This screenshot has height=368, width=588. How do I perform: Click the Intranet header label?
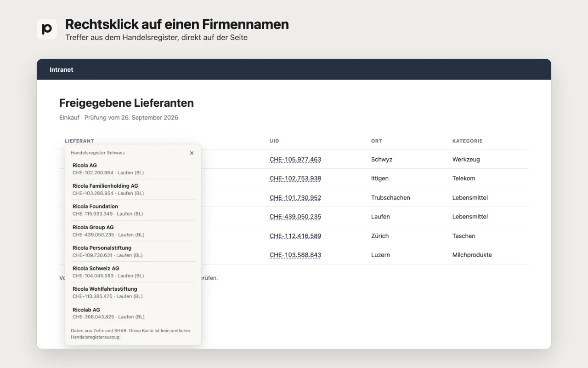click(62, 69)
